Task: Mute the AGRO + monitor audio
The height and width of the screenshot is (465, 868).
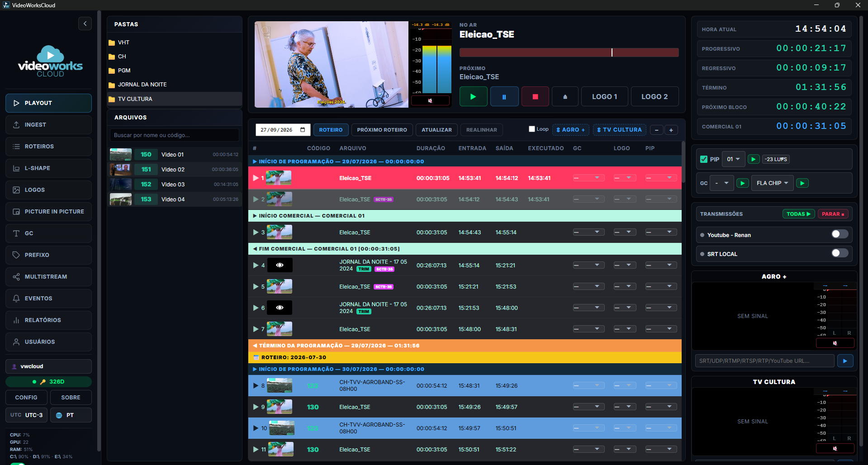Action: point(835,343)
